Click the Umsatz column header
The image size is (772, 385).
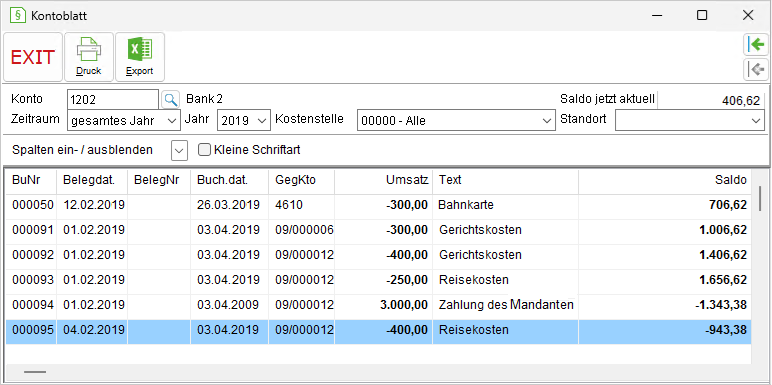(x=384, y=180)
